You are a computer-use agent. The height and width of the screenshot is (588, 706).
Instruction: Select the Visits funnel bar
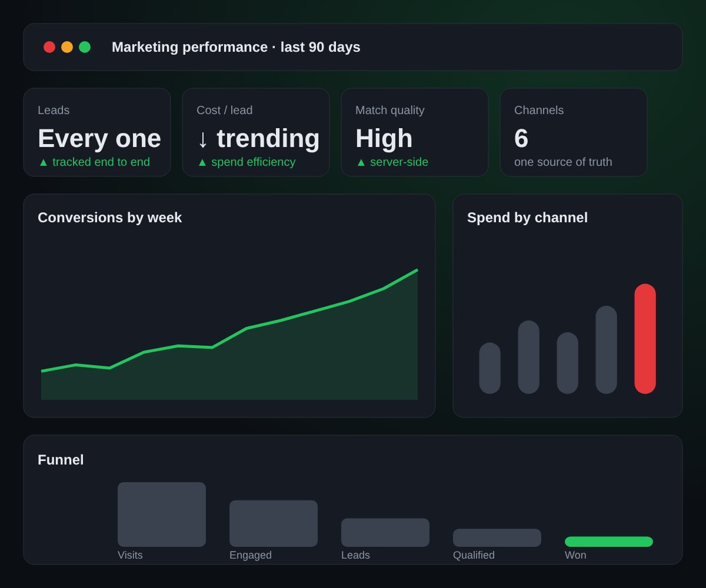(x=162, y=514)
